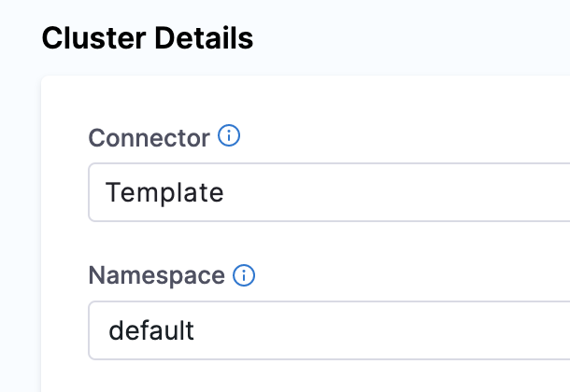This screenshot has height=392, width=570.
Task: Click the Namespace field label
Action: [x=156, y=275]
